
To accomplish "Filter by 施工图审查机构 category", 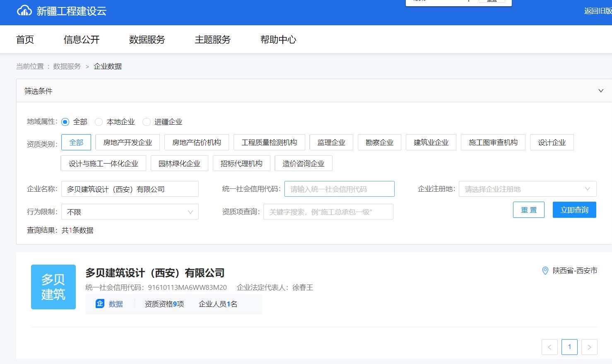I will [493, 142].
